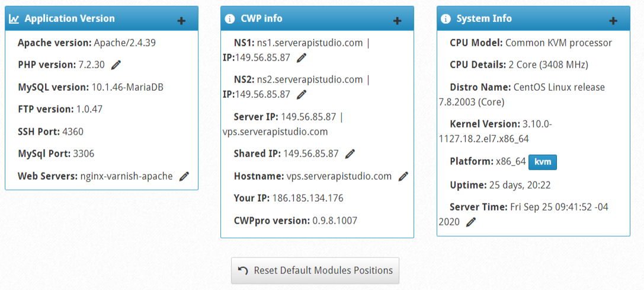Edit the Shared IP pencil icon
Image resolution: width=644 pixels, height=290 pixels.
(350, 154)
